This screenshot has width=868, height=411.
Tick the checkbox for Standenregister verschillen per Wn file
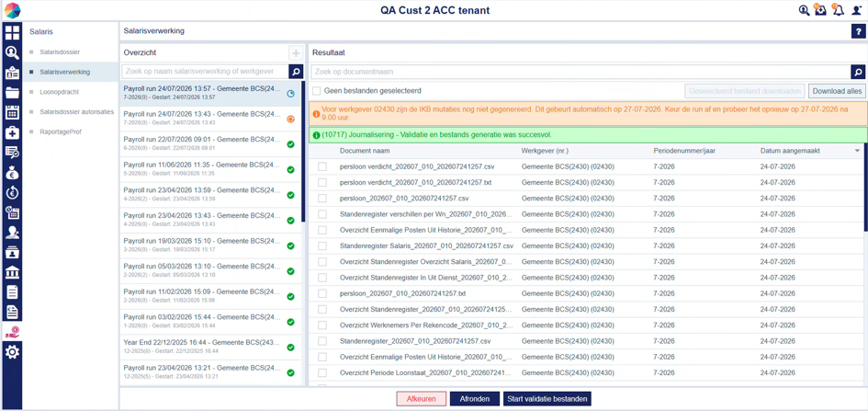click(322, 214)
